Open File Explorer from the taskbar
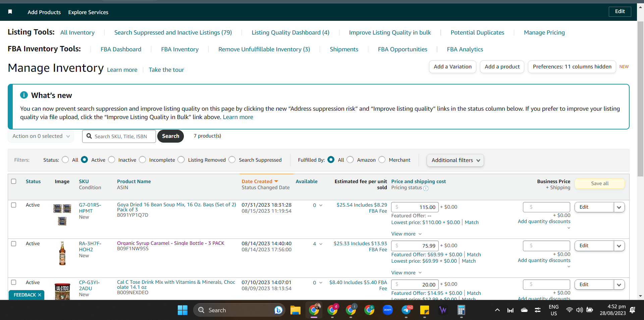The width and height of the screenshot is (644, 320). (x=295, y=310)
